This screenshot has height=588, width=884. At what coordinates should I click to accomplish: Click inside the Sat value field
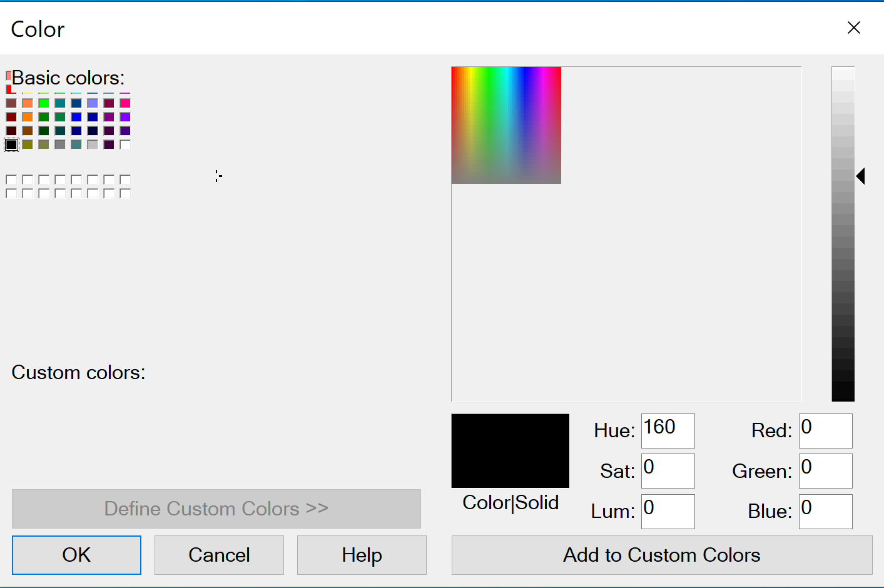point(667,470)
